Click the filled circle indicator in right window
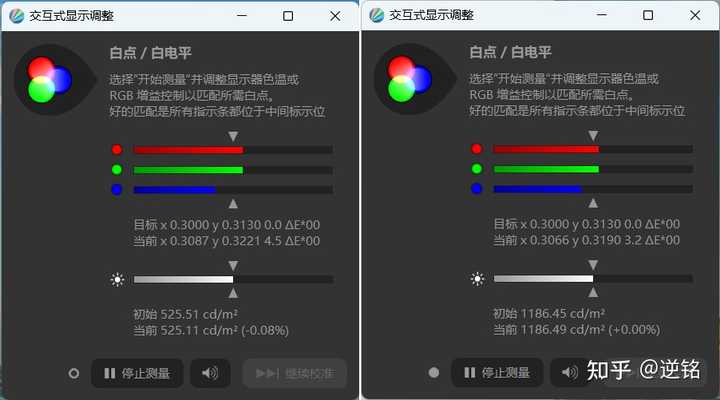The width and height of the screenshot is (720, 400). pos(433,372)
